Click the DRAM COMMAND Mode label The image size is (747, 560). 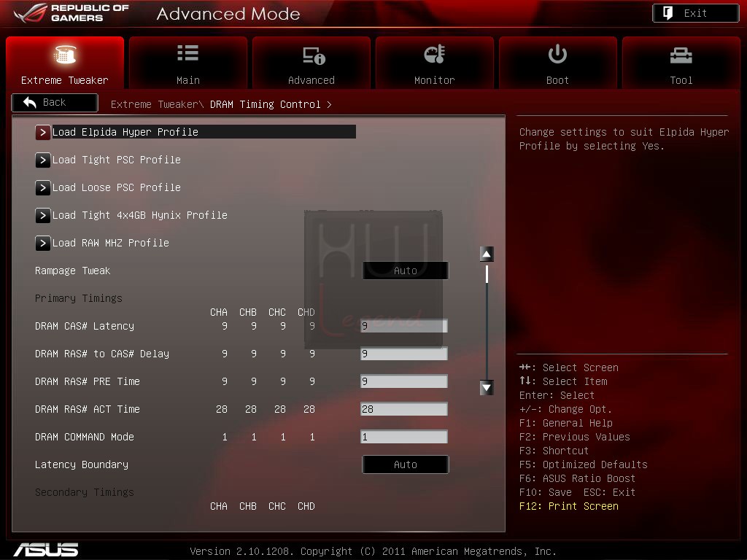point(85,437)
